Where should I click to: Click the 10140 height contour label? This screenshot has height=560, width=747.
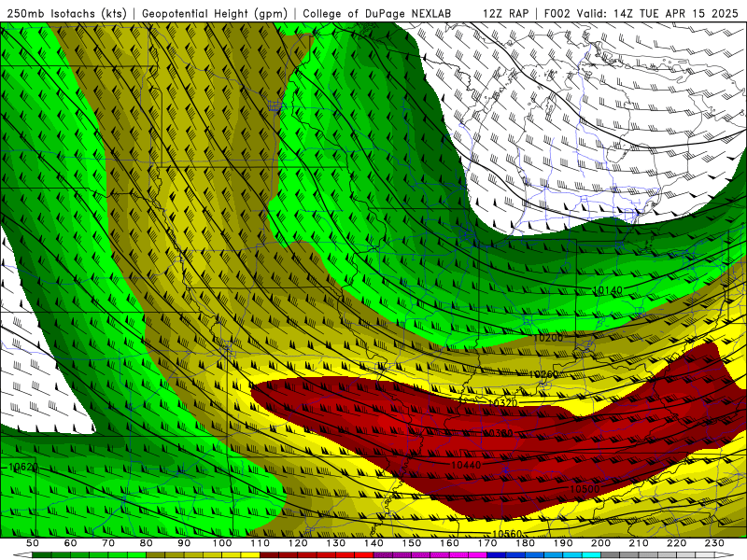pos(608,290)
